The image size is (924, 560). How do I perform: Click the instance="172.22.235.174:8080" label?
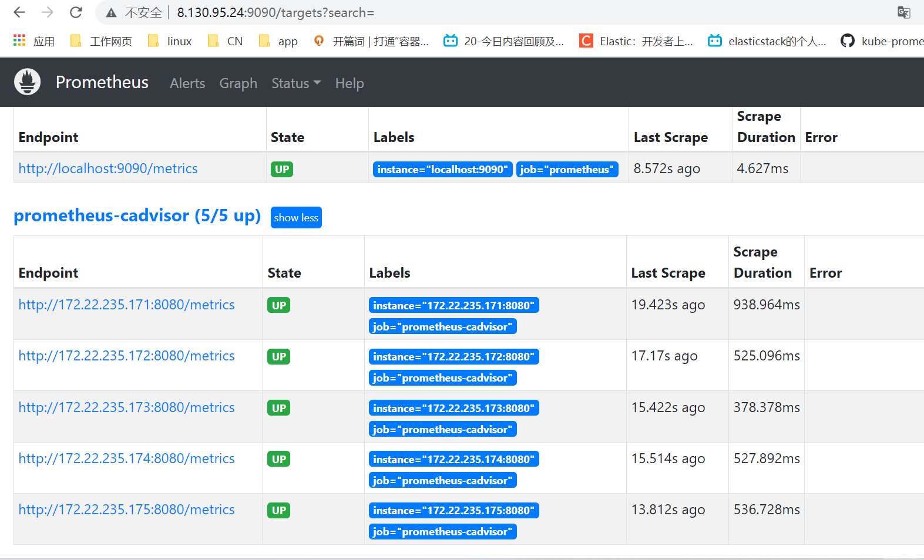pyautogui.click(x=454, y=459)
